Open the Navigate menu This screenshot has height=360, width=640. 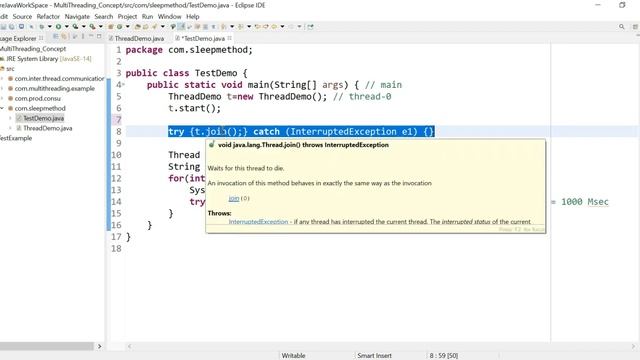tap(77, 17)
